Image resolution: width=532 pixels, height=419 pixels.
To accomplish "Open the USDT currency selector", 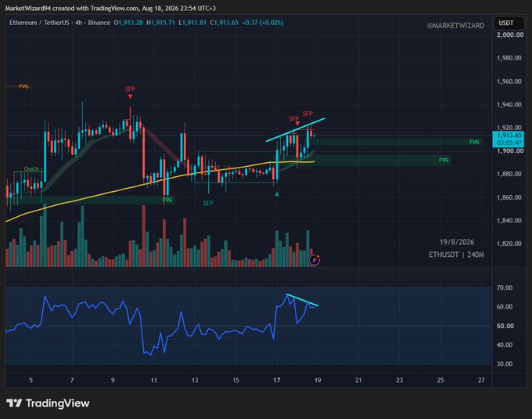I will pos(509,23).
